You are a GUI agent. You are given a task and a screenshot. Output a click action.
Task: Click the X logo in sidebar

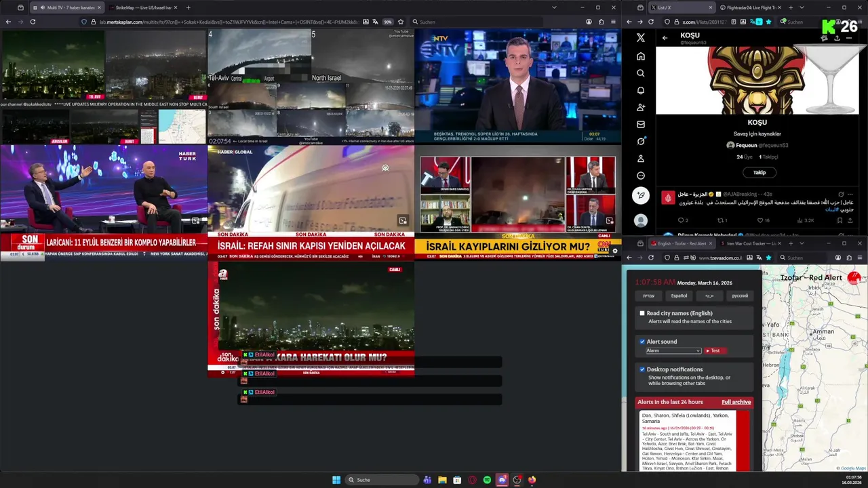click(640, 38)
